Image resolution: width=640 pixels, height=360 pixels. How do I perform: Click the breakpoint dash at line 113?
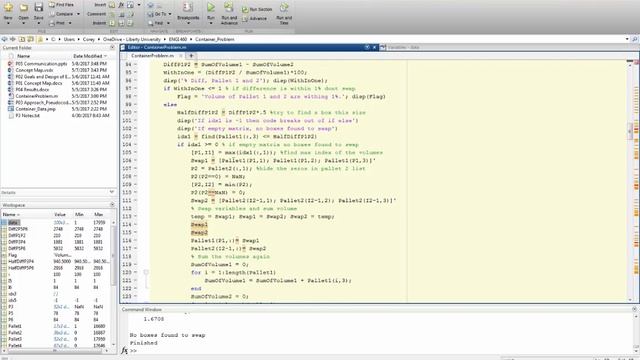[136, 216]
